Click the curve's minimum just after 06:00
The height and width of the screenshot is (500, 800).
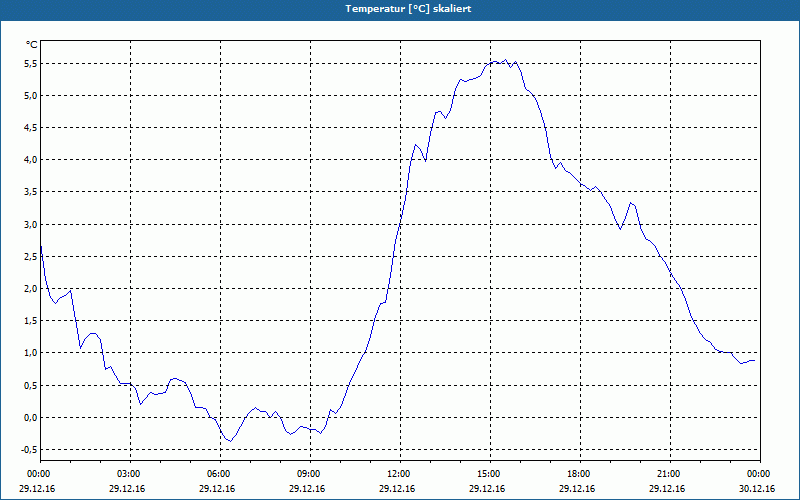(231, 441)
